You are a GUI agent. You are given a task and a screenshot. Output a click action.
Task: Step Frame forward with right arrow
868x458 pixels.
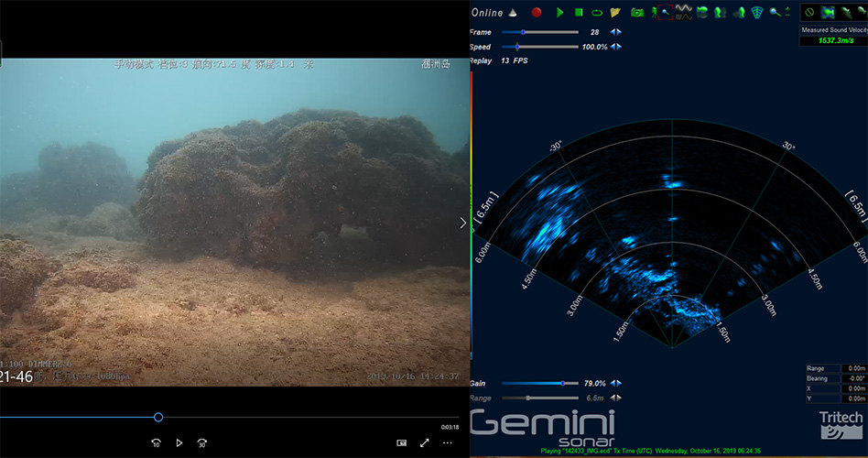click(619, 32)
